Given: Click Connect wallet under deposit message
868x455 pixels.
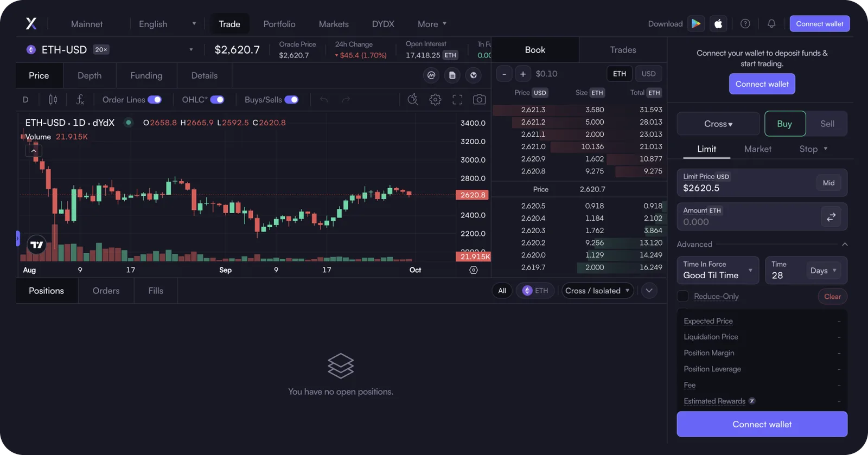Looking at the screenshot, I should coord(762,84).
